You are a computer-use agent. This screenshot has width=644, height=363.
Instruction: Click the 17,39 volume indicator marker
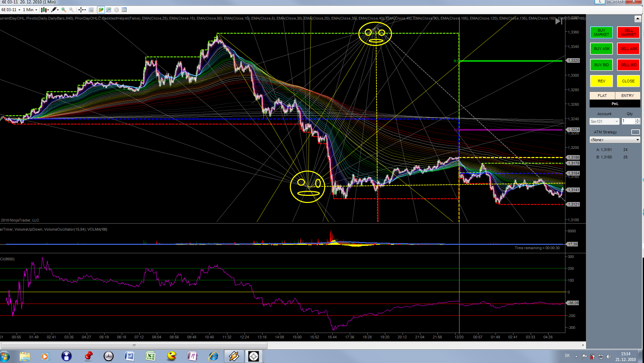pyautogui.click(x=572, y=244)
